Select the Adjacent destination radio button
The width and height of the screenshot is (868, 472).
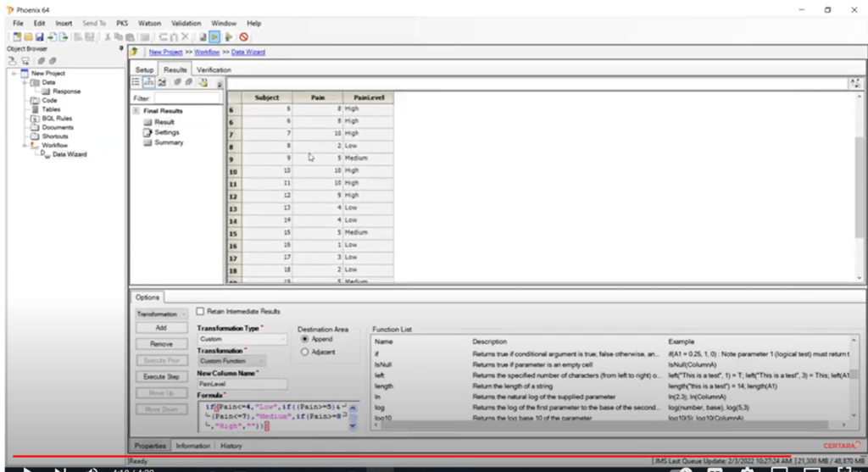pyautogui.click(x=305, y=352)
